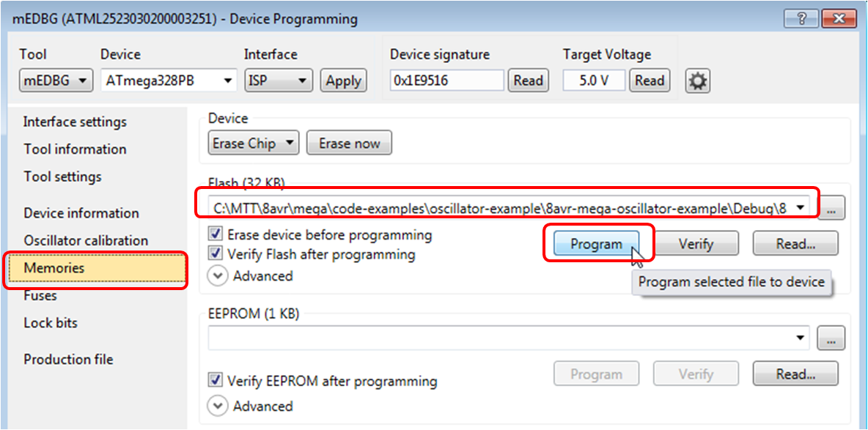This screenshot has height=430, width=868.
Task: Read the device signature
Action: (528, 81)
